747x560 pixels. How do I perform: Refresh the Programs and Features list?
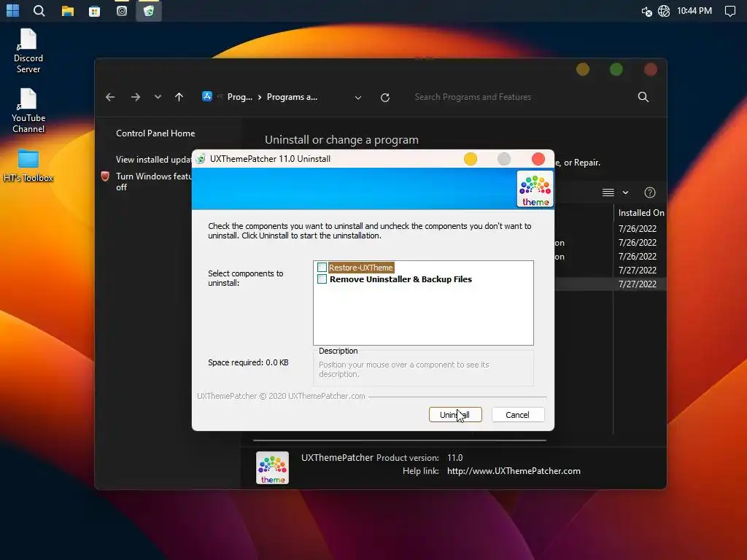[385, 98]
